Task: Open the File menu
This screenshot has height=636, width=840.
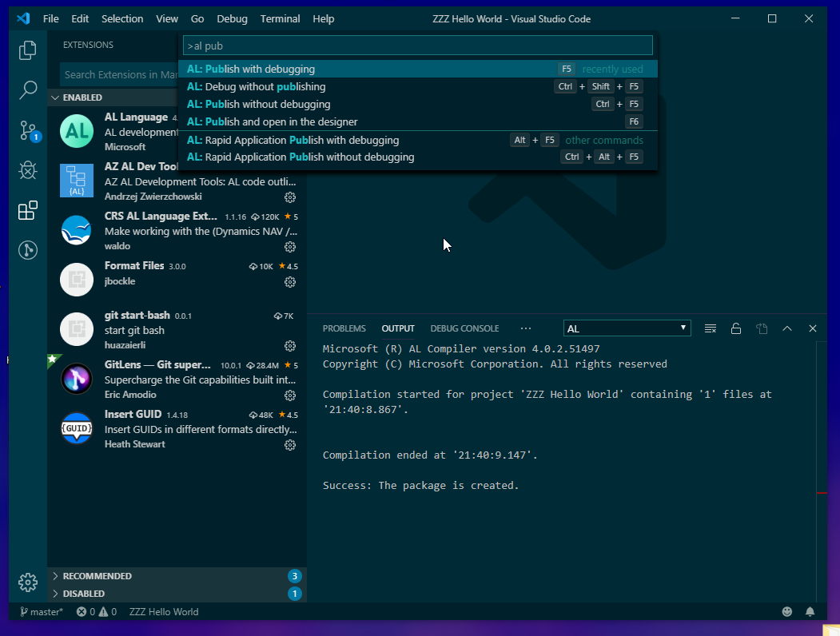Action: (51, 18)
